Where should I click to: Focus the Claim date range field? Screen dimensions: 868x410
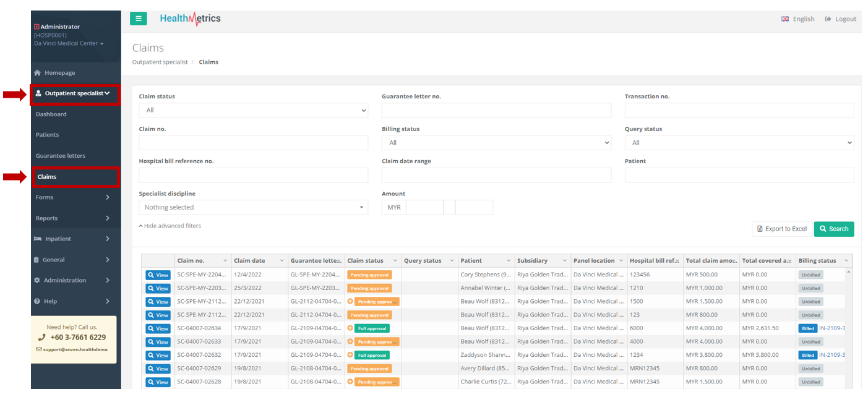496,175
